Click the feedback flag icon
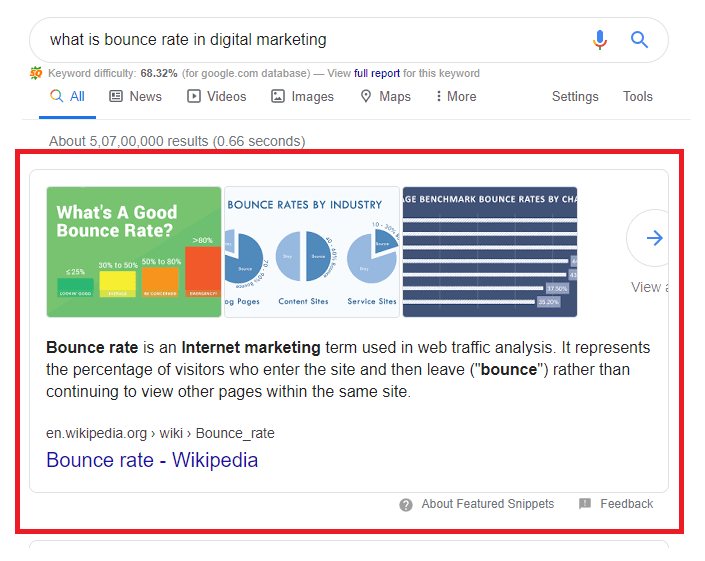 coord(585,504)
